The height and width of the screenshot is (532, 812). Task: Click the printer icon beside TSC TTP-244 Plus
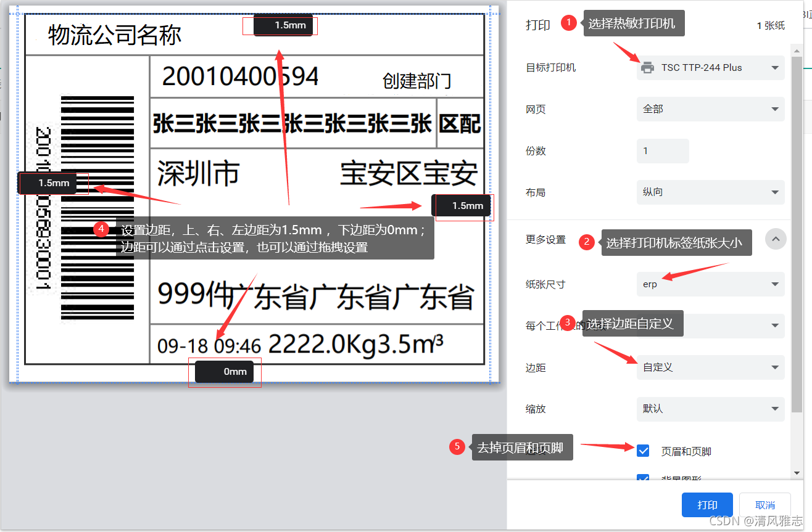(647, 68)
